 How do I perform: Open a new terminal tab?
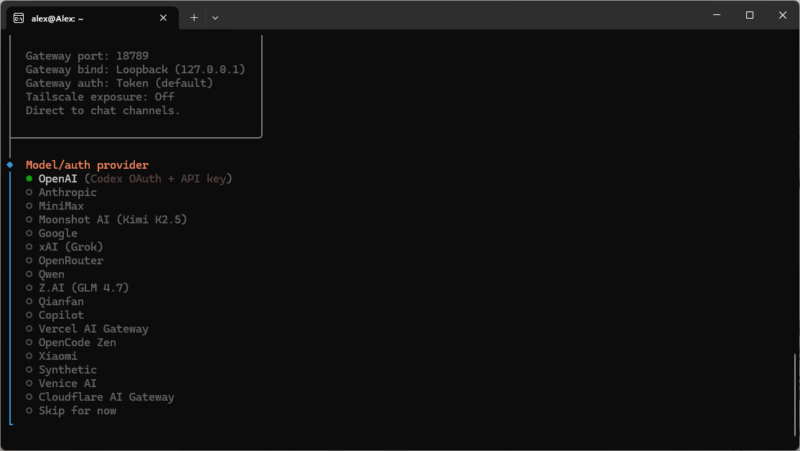pos(194,17)
